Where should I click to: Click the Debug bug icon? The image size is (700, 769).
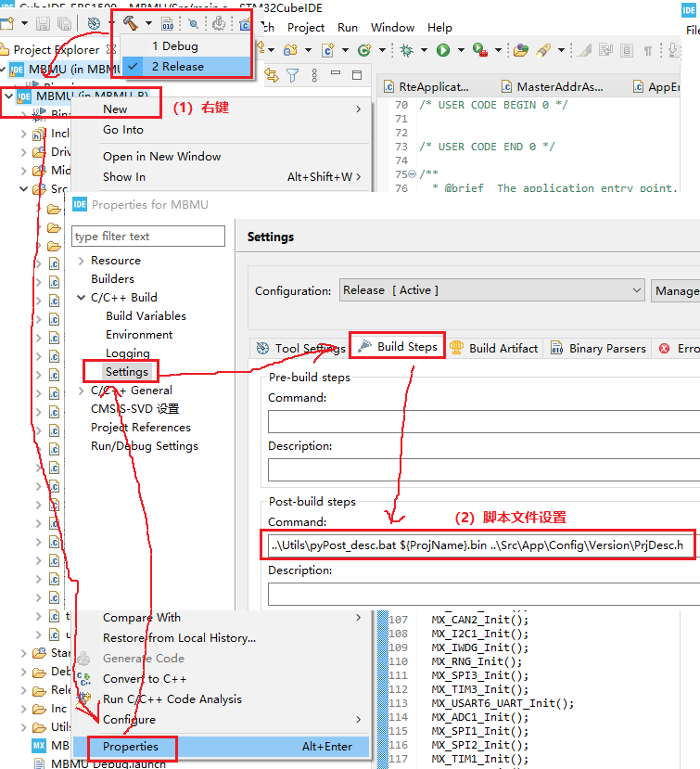(x=406, y=50)
